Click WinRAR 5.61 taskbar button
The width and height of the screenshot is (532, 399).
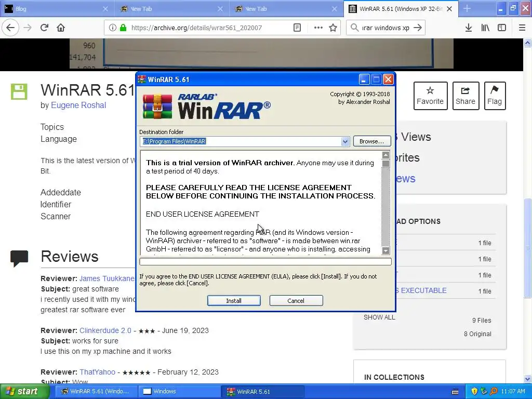click(262, 392)
